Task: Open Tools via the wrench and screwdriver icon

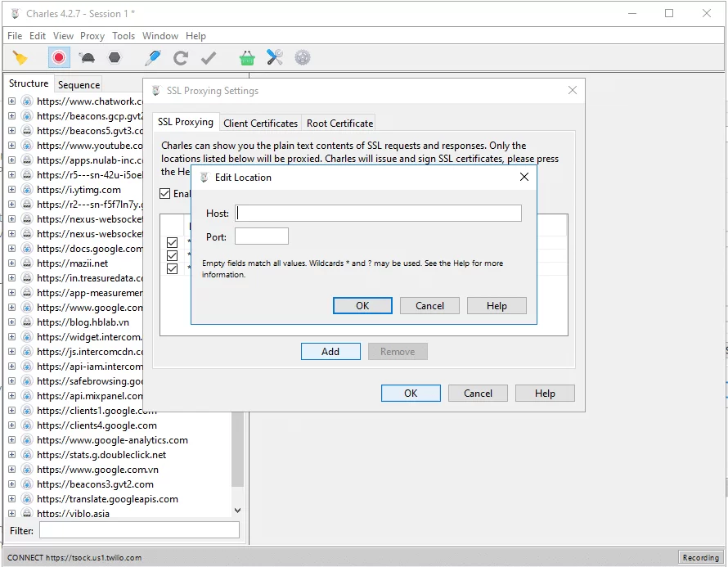Action: (x=276, y=57)
